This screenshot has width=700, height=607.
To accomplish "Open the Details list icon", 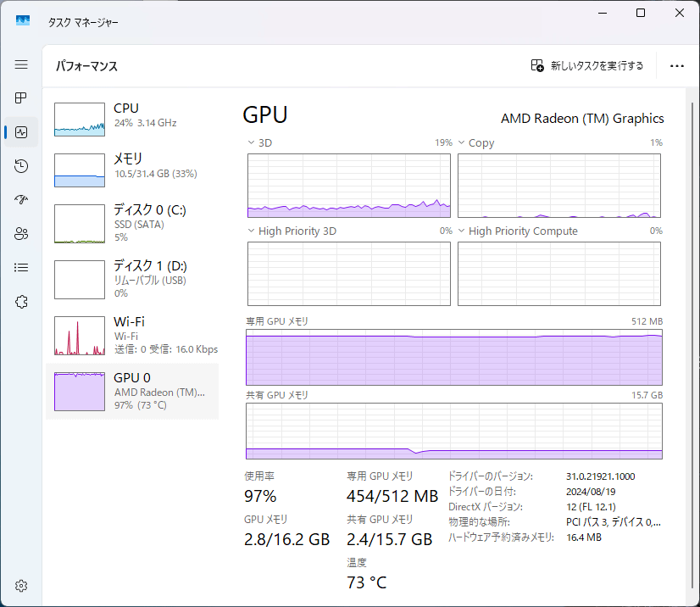I will (x=21, y=268).
